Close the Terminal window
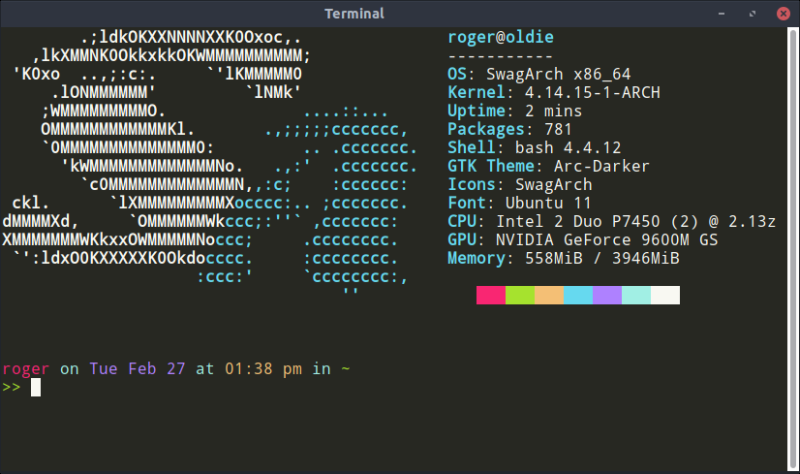Image resolution: width=800 pixels, height=474 pixels. 783,14
